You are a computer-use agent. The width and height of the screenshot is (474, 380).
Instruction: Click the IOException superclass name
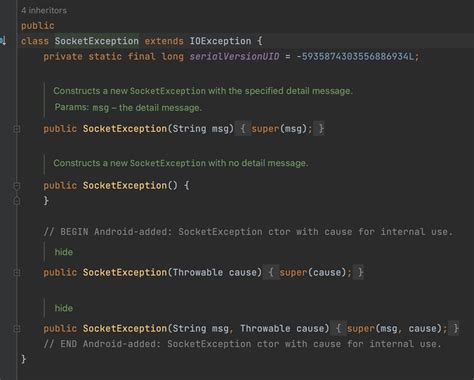pyautogui.click(x=220, y=41)
